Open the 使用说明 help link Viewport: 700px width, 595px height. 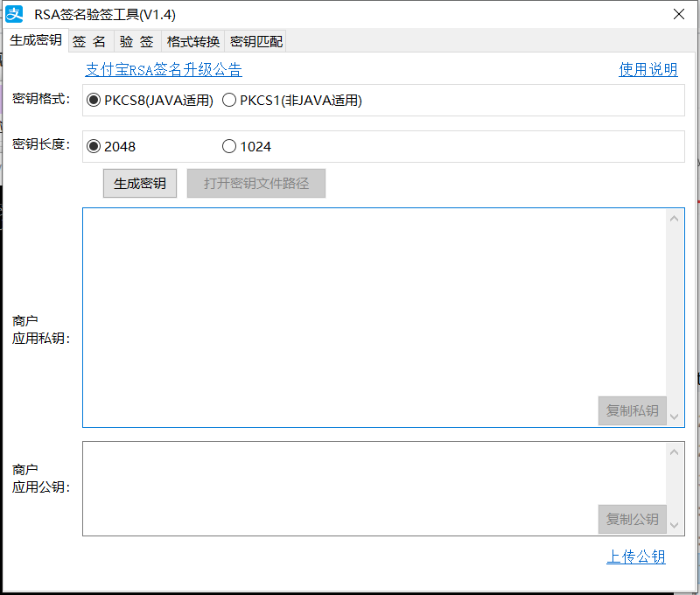click(648, 70)
